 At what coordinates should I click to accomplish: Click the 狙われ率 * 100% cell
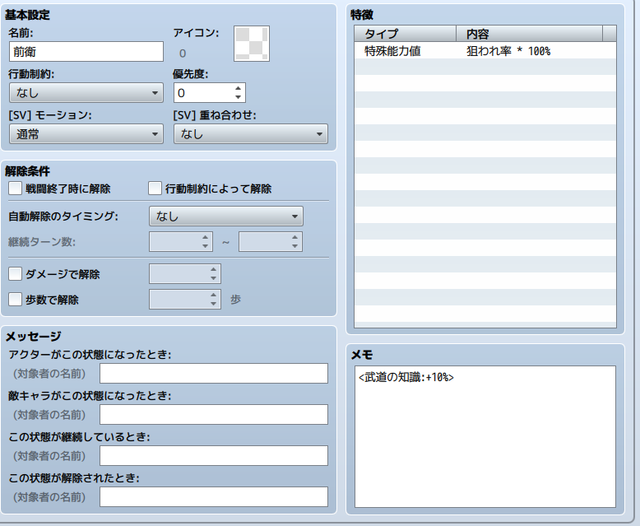(x=509, y=51)
